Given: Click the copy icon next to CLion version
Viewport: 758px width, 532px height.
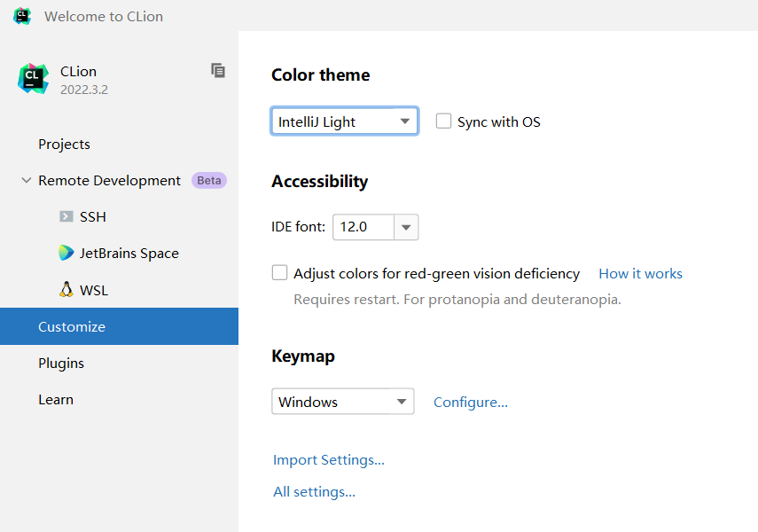Looking at the screenshot, I should coord(218,70).
